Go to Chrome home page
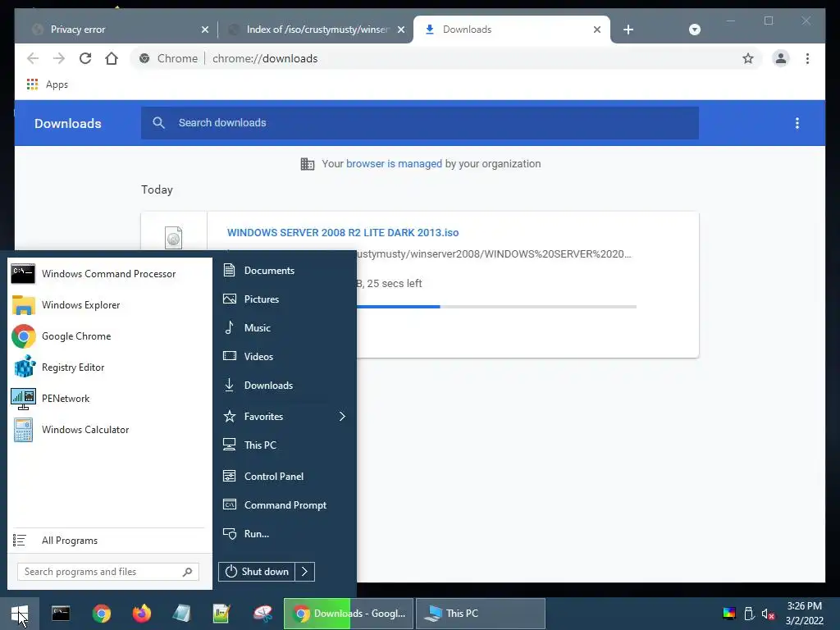The height and width of the screenshot is (630, 840). coord(112,58)
